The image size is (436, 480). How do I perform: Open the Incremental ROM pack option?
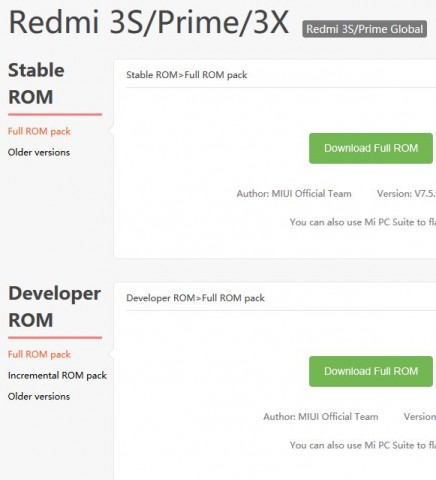pyautogui.click(x=57, y=376)
